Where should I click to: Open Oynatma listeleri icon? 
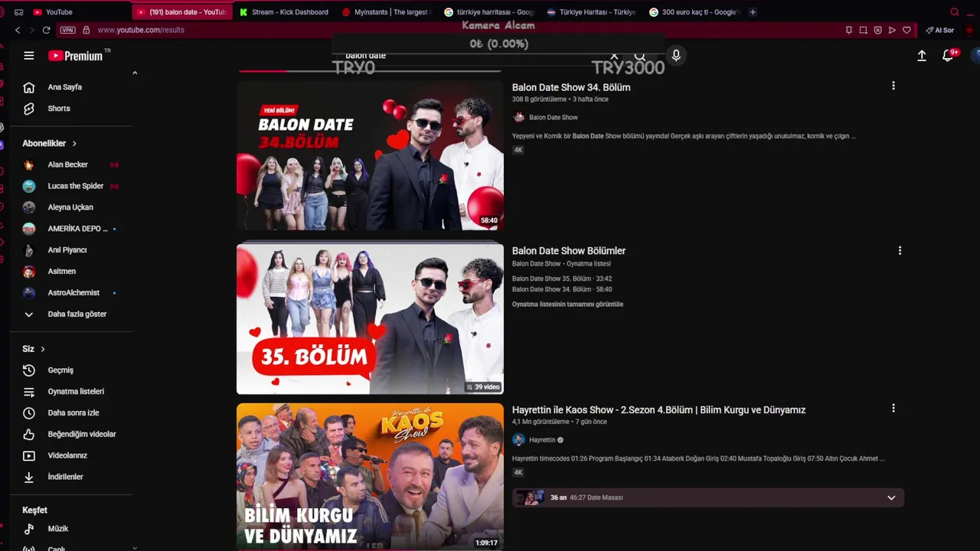click(x=29, y=392)
